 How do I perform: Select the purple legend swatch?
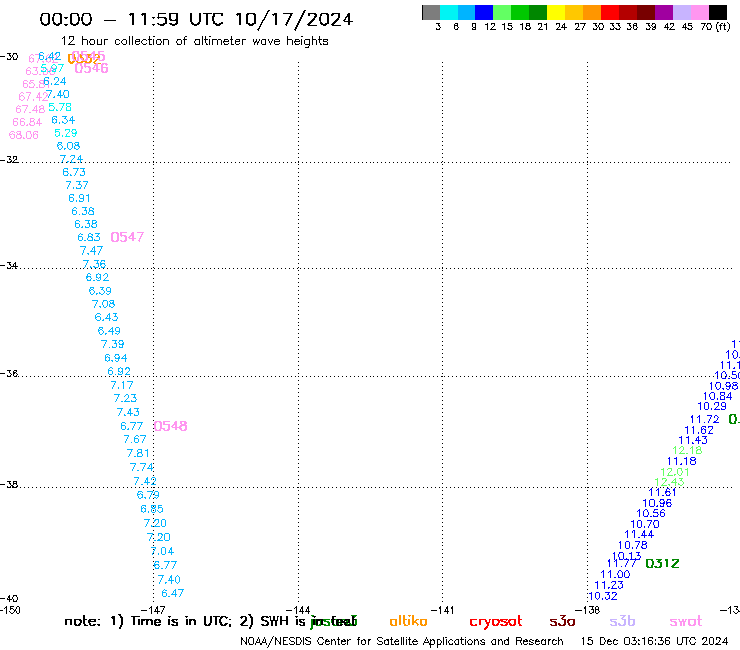point(664,12)
